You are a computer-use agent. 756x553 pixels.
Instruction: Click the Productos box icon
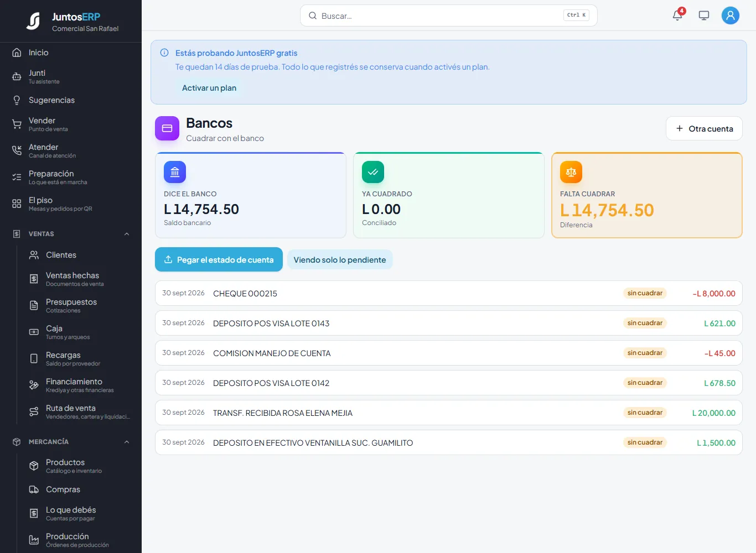34,466
